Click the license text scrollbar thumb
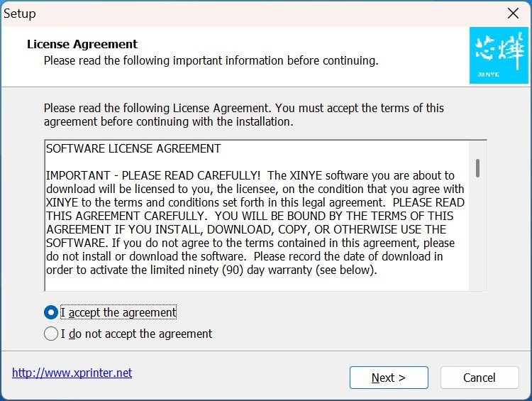Viewport: 532px width, 401px height. click(478, 168)
